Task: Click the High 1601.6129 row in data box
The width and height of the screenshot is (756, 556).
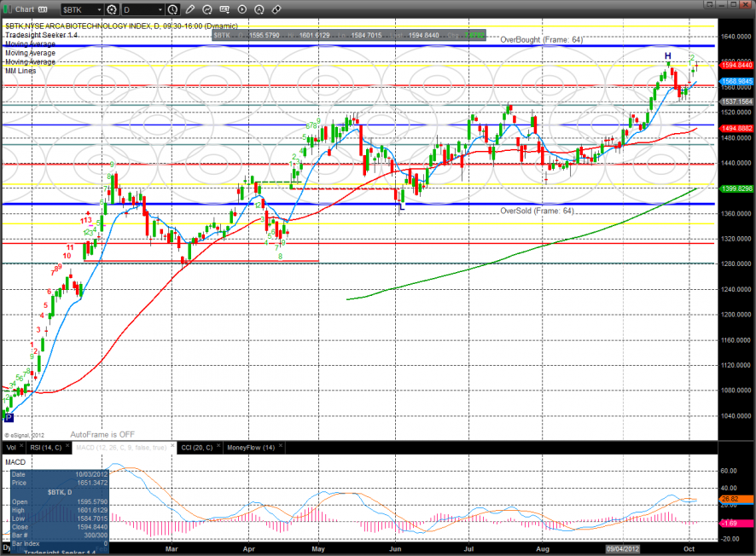Action: click(60, 510)
